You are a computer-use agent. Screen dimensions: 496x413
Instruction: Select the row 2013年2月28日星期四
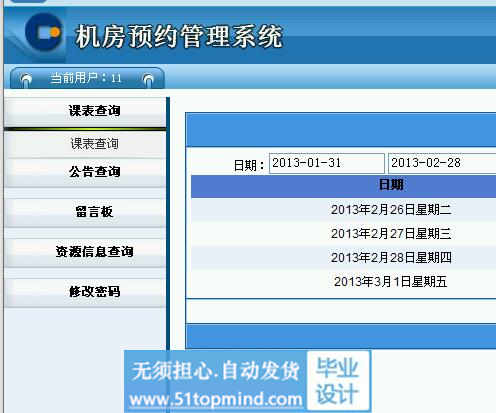(343, 258)
